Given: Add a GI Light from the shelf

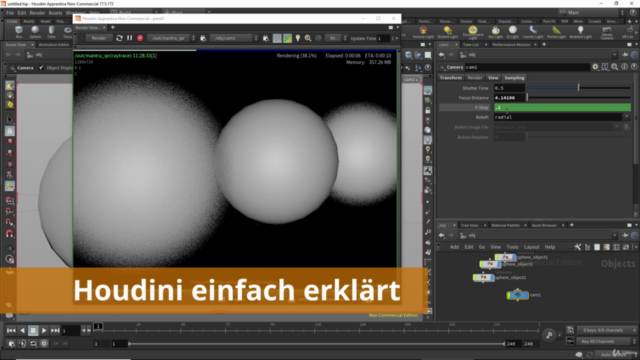Looking at the screenshot, I should click(513, 32).
